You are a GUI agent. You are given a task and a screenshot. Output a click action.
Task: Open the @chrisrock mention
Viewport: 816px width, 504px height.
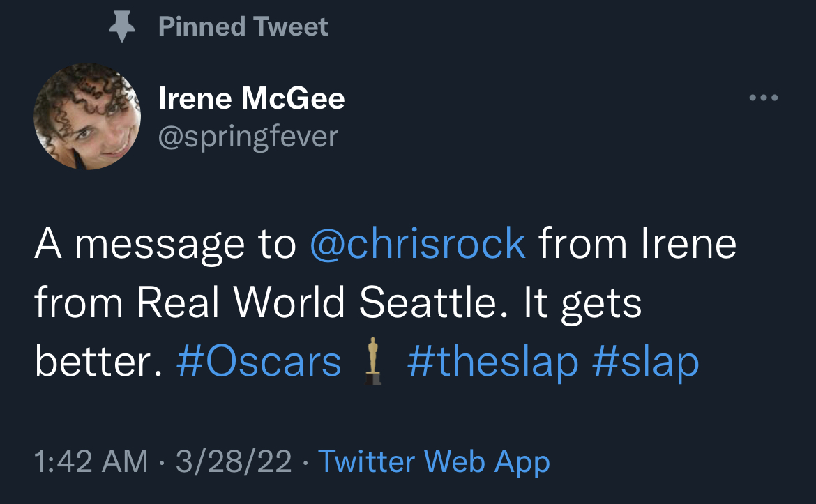(x=417, y=243)
